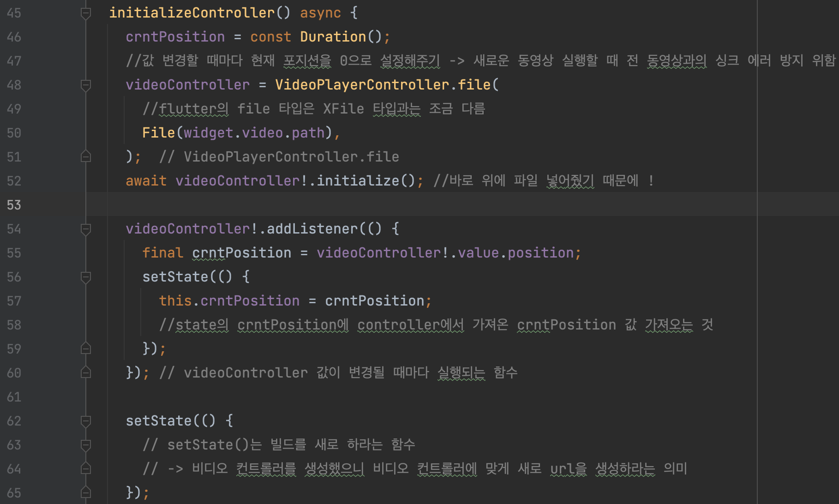Click position property on line 55
Image resolution: width=839 pixels, height=504 pixels.
[x=541, y=253]
